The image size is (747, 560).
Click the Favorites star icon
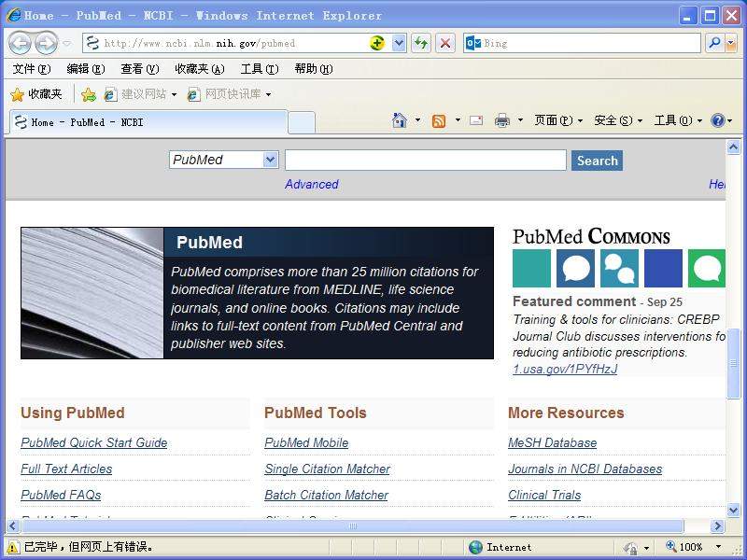pyautogui.click(x=17, y=94)
